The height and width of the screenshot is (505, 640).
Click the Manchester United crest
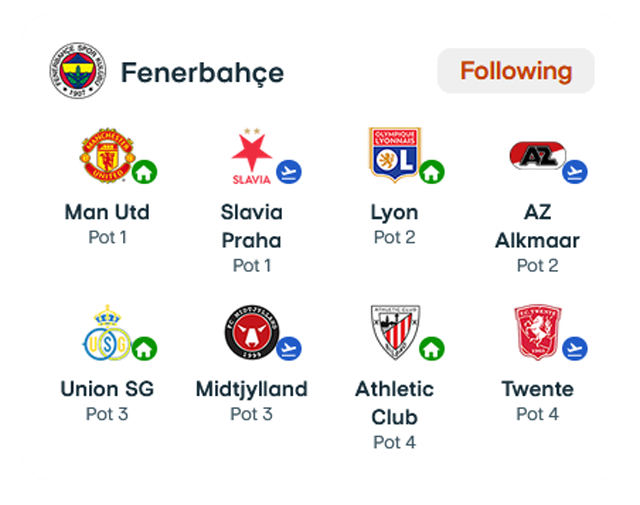[107, 155]
